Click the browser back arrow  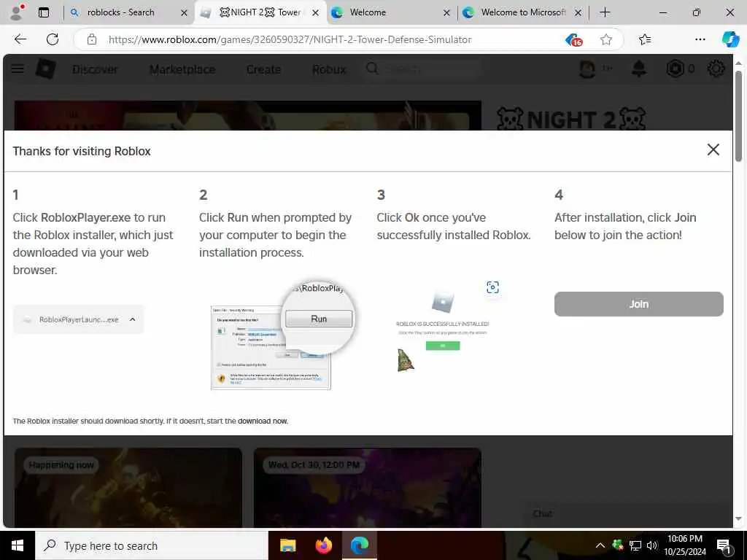pyautogui.click(x=20, y=39)
